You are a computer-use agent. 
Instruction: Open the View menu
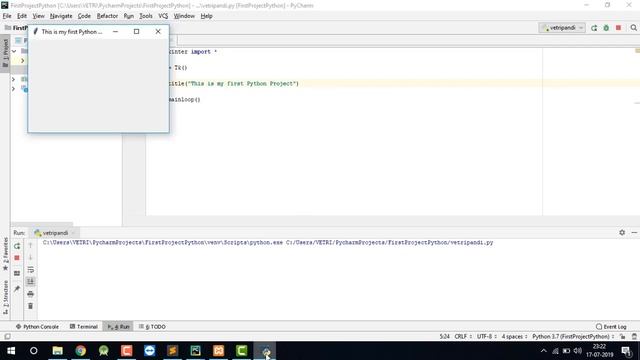(38, 16)
